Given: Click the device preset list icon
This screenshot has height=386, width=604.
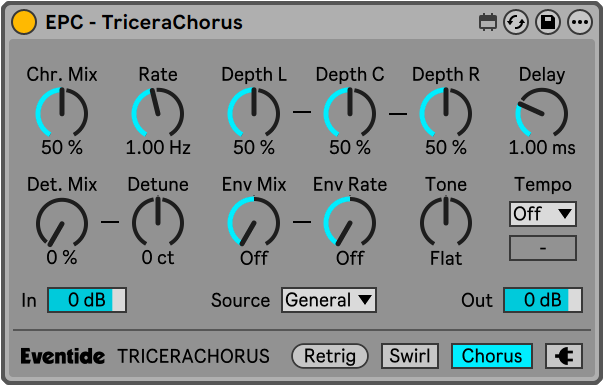Looking at the screenshot, I should pyautogui.click(x=488, y=22).
